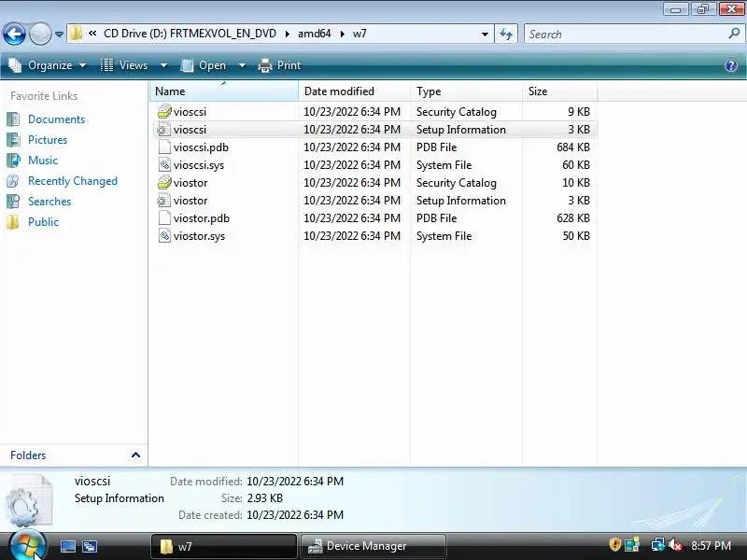Viewport: 747px width, 560px height.
Task: Select the viostor.sys file icon
Action: (164, 236)
